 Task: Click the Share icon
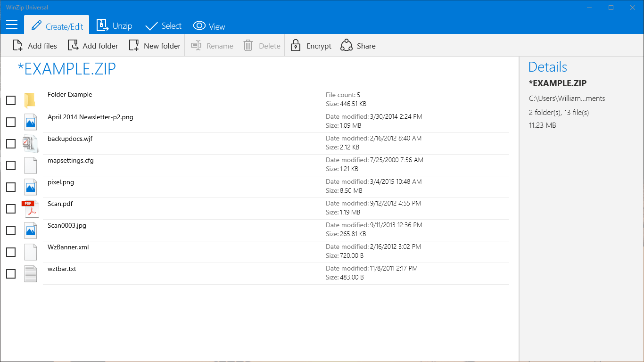(347, 45)
